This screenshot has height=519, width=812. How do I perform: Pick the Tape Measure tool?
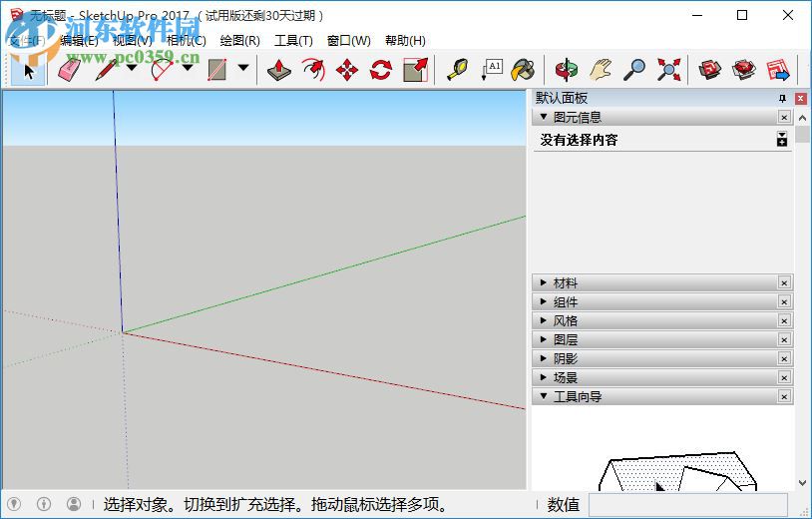tap(457, 70)
